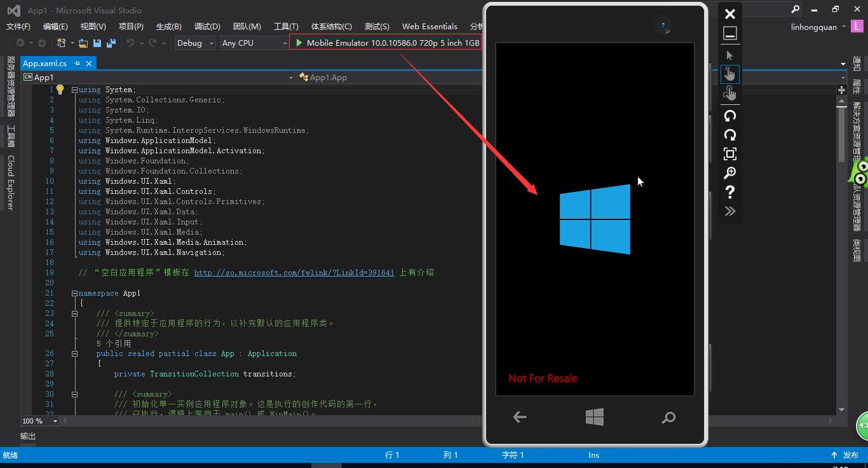Open the 工具(T) menu
The image size is (868, 468).
pos(286,27)
